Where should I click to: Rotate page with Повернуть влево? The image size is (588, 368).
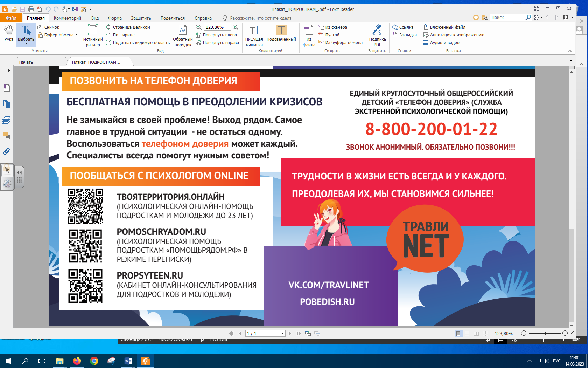point(217,35)
